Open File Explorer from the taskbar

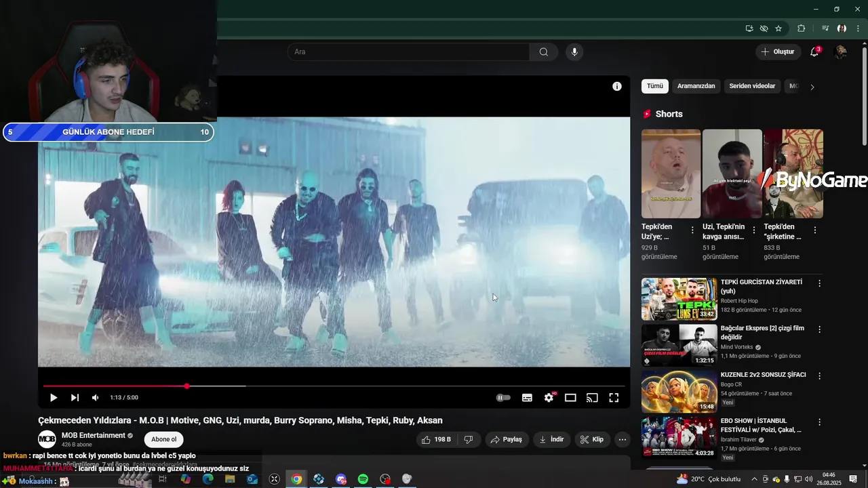(x=230, y=479)
